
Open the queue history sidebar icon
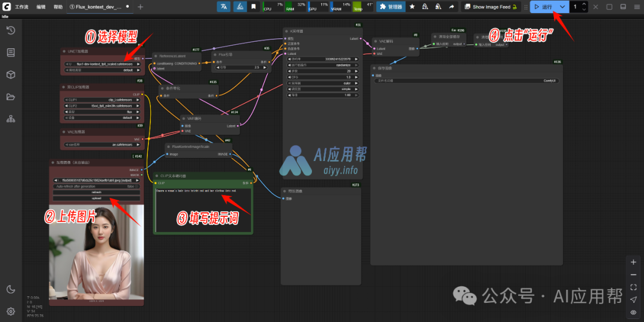(x=11, y=30)
